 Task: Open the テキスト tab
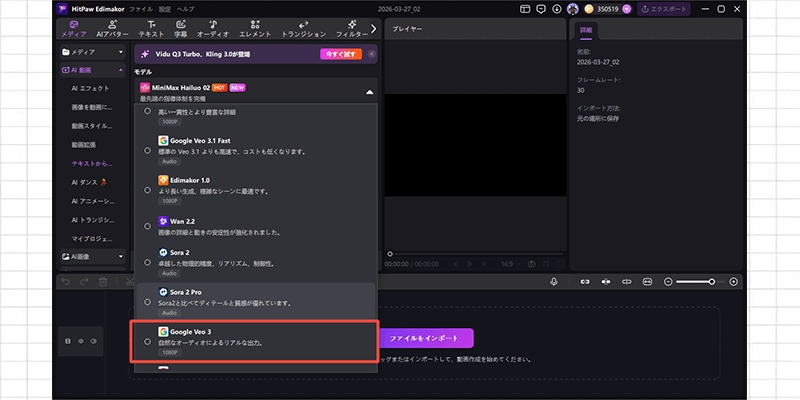(152, 29)
